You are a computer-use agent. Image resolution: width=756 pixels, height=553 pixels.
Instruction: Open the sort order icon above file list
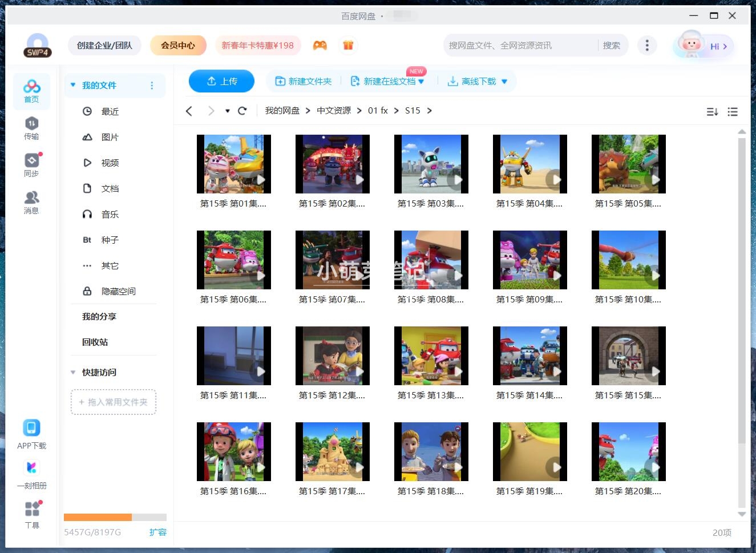pos(711,112)
